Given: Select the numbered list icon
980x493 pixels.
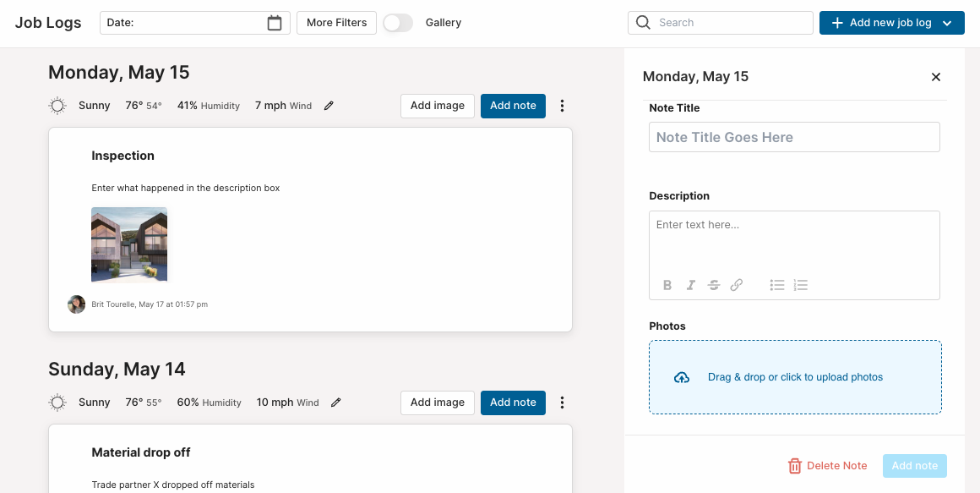Looking at the screenshot, I should (801, 285).
